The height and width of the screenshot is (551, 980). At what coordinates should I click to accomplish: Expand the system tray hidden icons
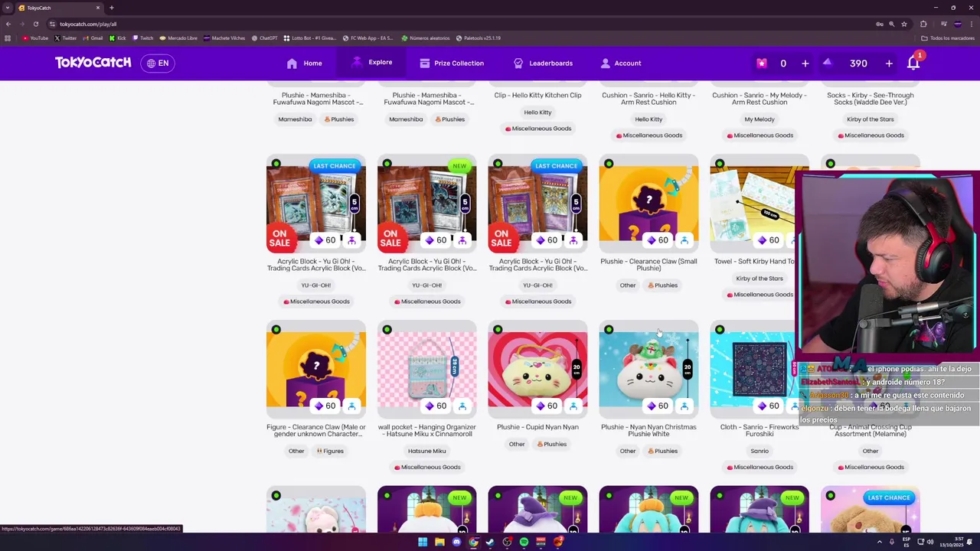(879, 542)
